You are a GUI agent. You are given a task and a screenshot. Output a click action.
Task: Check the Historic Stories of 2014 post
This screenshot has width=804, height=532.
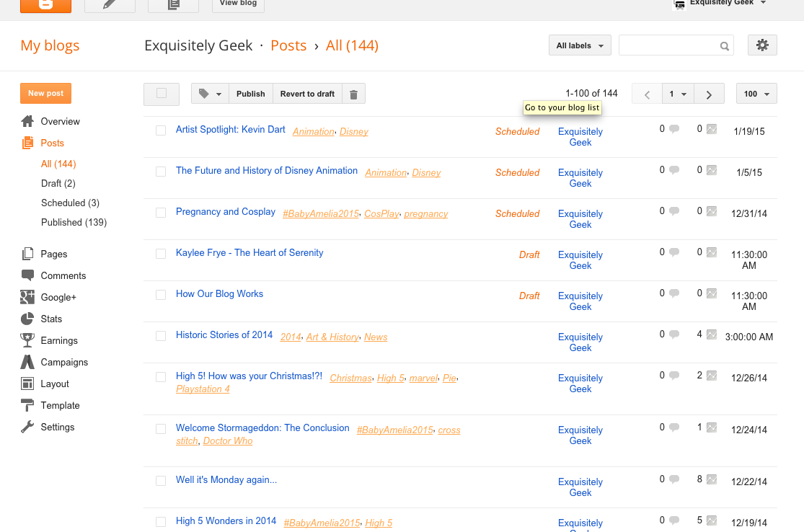(x=161, y=336)
